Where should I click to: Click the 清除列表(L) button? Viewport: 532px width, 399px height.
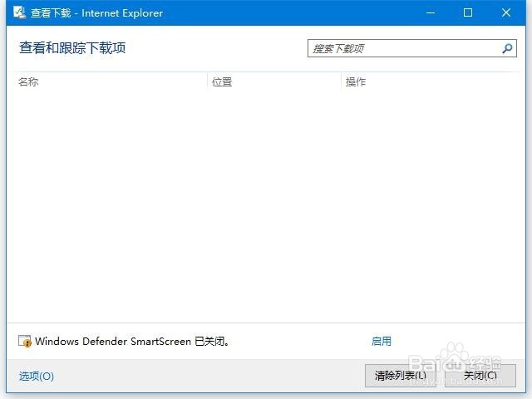pyautogui.click(x=401, y=376)
